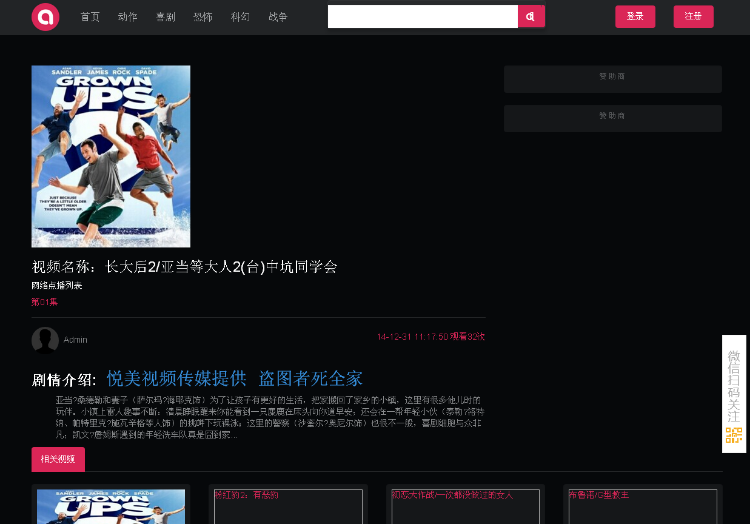Open related video 粉红豹2
The image size is (750, 524).
(288, 506)
